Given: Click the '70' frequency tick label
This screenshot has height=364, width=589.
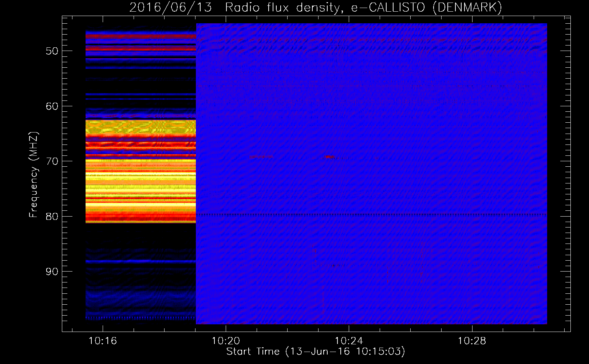Looking at the screenshot, I should click(x=52, y=161).
